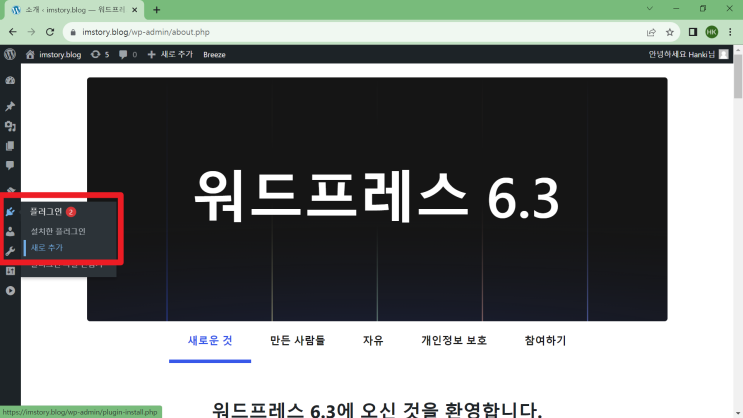
Task: Click the collapse menu arrow icon
Action: (10, 291)
